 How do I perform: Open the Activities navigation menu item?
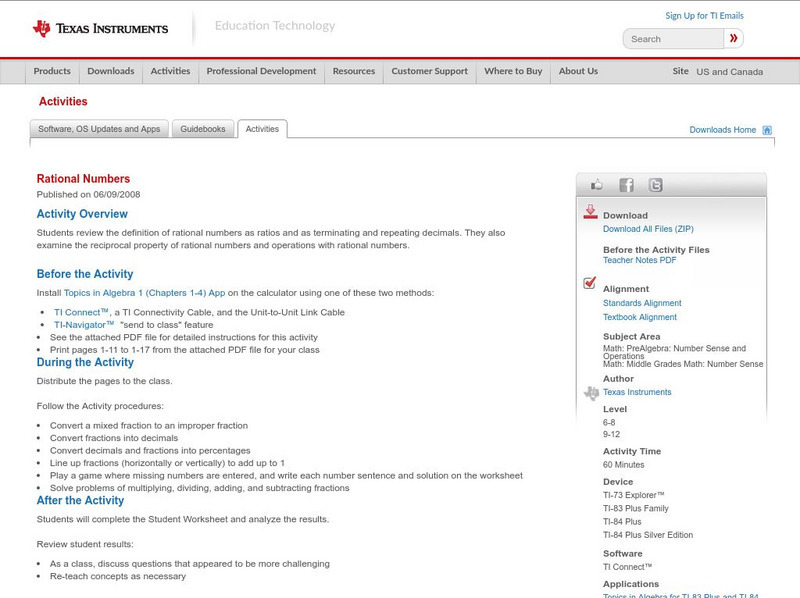tap(170, 71)
